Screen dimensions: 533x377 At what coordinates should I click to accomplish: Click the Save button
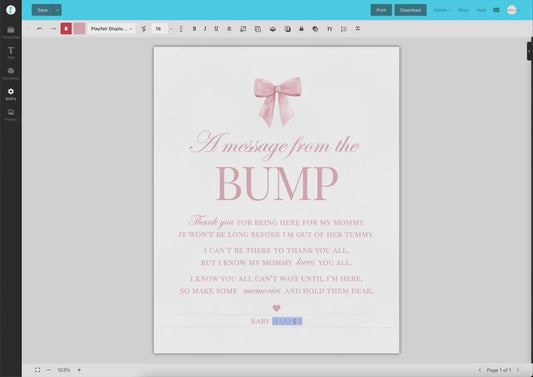42,10
